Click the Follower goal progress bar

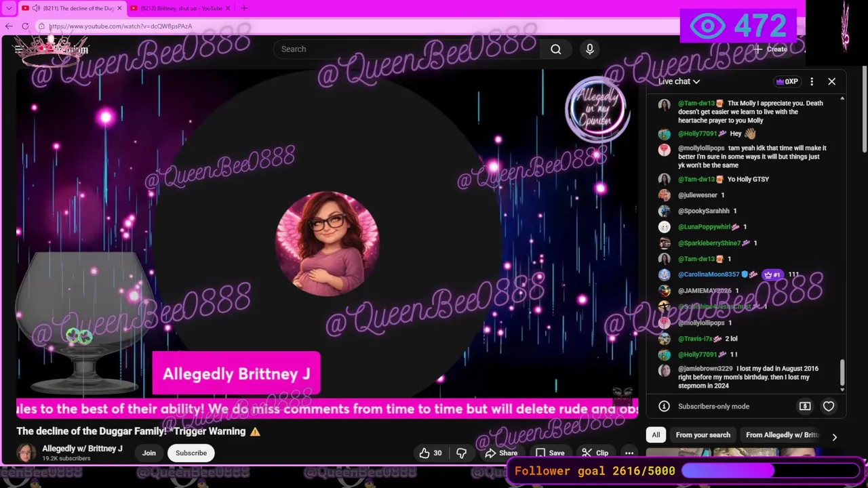point(771,470)
